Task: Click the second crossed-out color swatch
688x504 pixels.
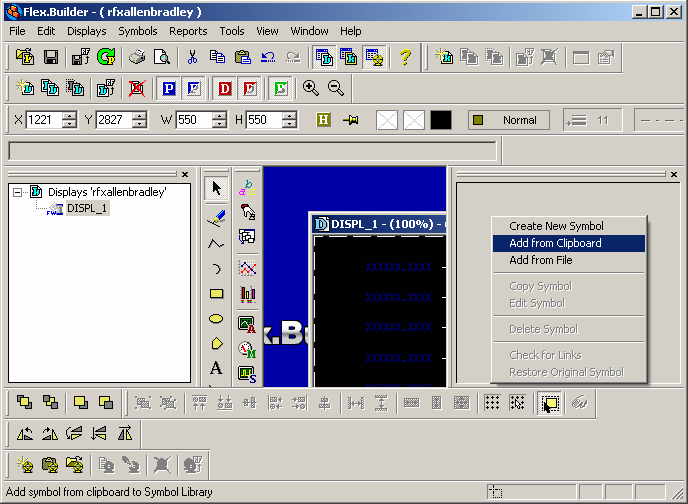Action: click(414, 120)
